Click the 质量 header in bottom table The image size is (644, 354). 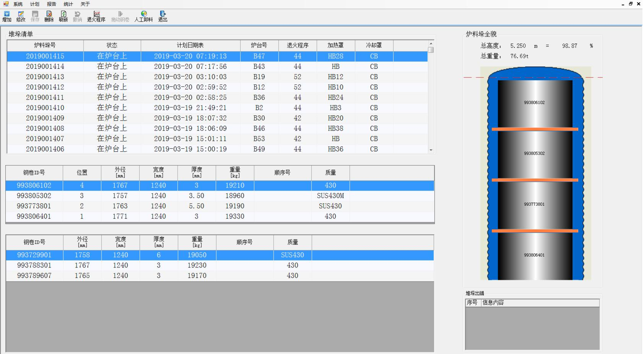click(292, 242)
